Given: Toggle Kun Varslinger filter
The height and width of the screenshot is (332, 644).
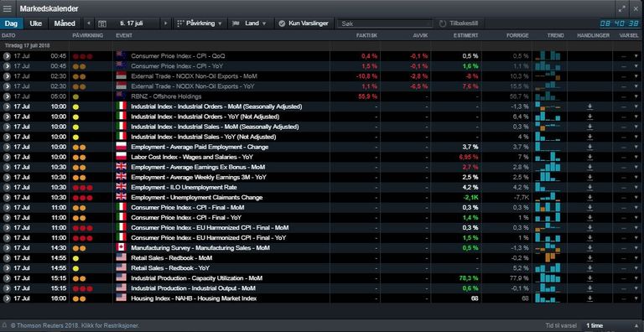Looking at the screenshot, I should pyautogui.click(x=304, y=23).
